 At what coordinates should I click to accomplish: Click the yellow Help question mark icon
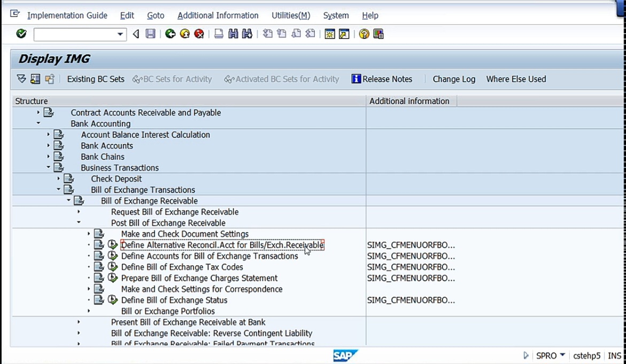[x=364, y=34]
